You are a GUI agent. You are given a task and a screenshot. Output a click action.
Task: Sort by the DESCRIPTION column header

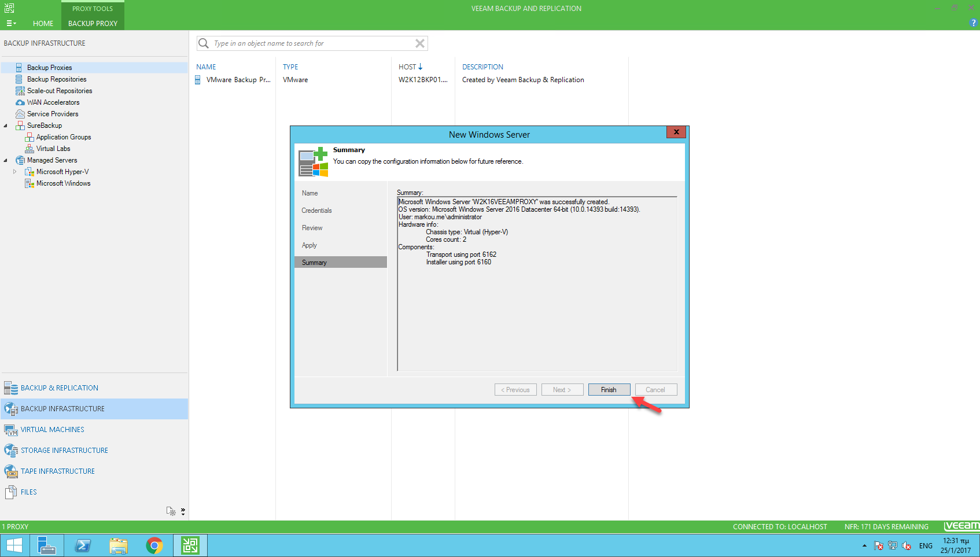pyautogui.click(x=482, y=67)
